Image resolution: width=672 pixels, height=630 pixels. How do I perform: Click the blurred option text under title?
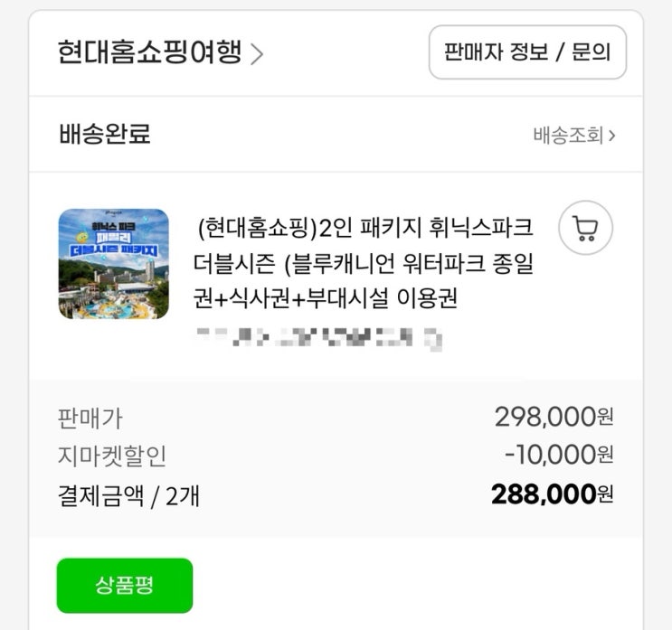click(319, 339)
